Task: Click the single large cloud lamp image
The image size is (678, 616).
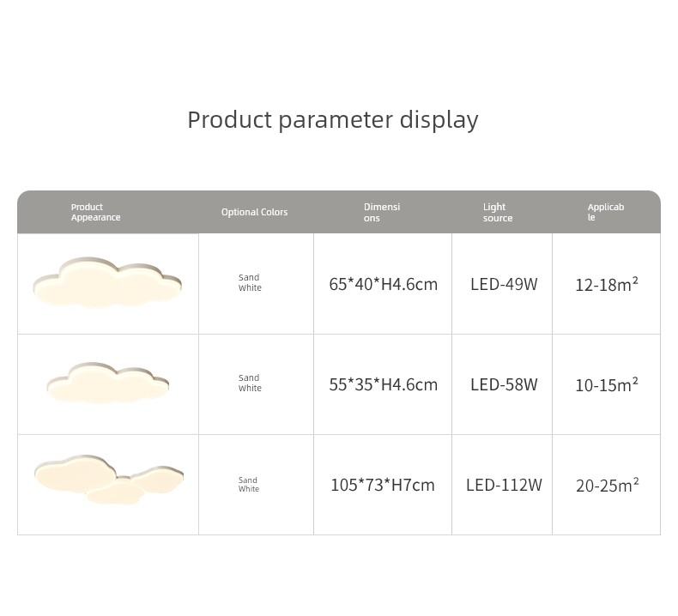Action: [107, 282]
